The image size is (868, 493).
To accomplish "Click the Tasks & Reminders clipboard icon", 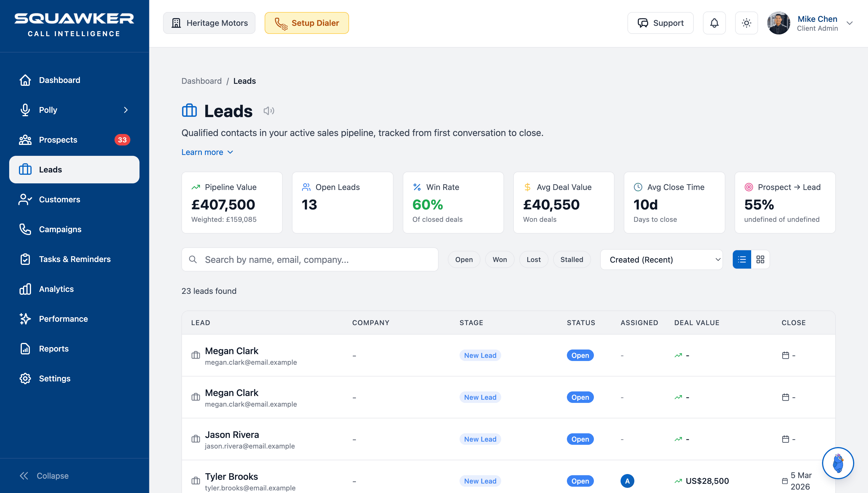I will tap(25, 259).
